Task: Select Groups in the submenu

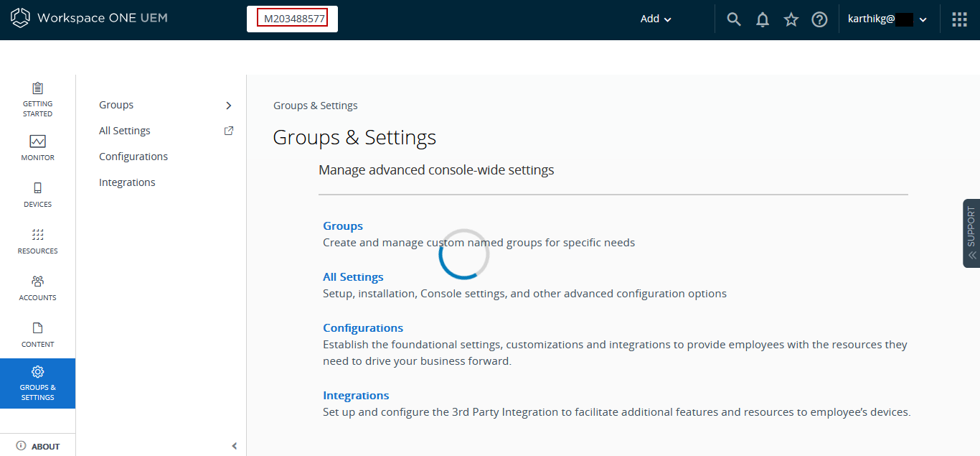Action: (116, 105)
